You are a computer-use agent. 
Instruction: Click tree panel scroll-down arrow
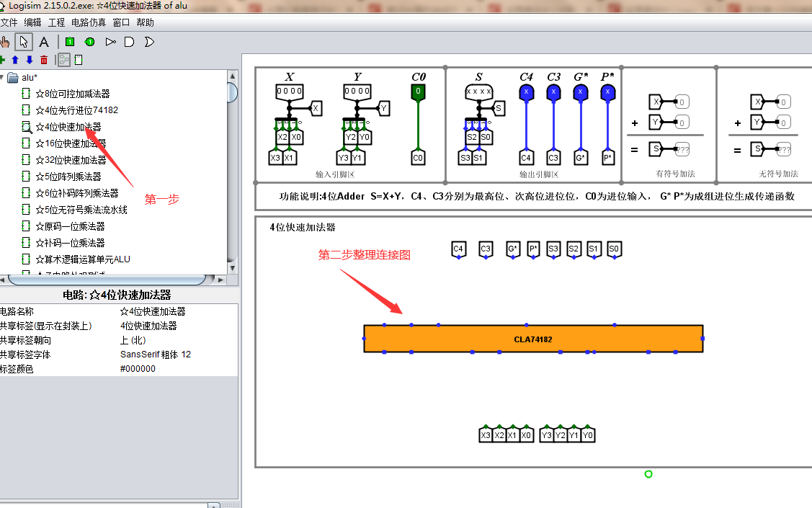(x=233, y=268)
